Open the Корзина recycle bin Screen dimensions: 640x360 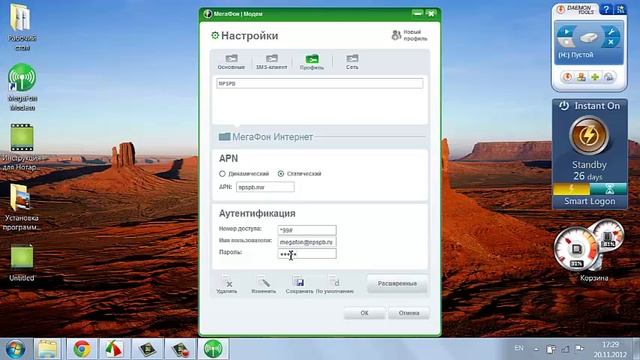pos(594,278)
